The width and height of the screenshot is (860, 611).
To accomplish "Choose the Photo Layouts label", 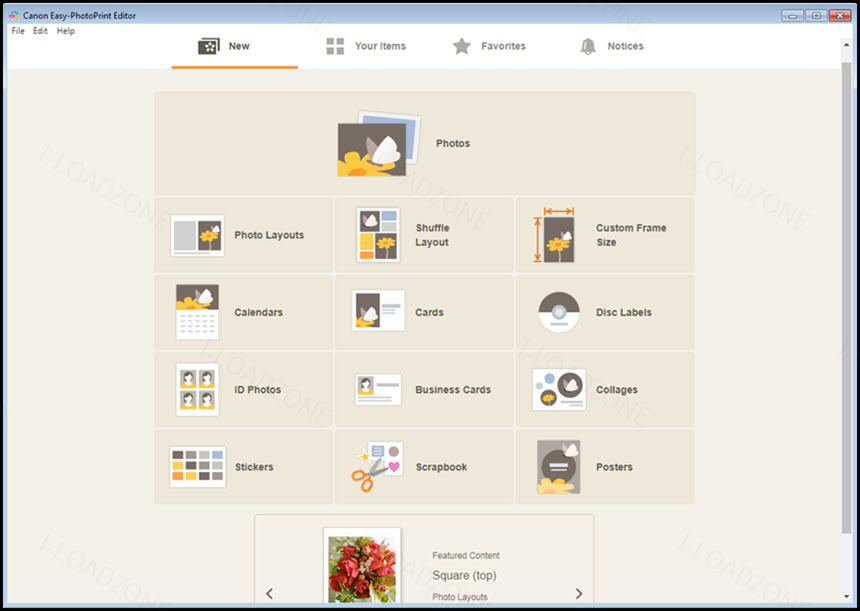I will (269, 235).
